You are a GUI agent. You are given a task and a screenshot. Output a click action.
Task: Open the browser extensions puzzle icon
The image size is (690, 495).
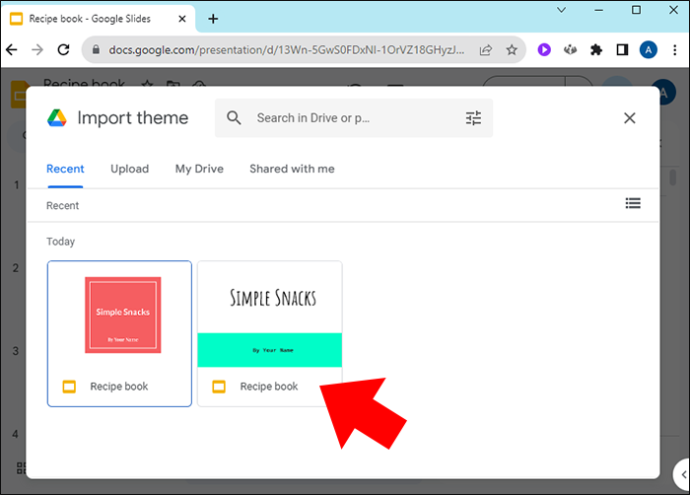596,50
